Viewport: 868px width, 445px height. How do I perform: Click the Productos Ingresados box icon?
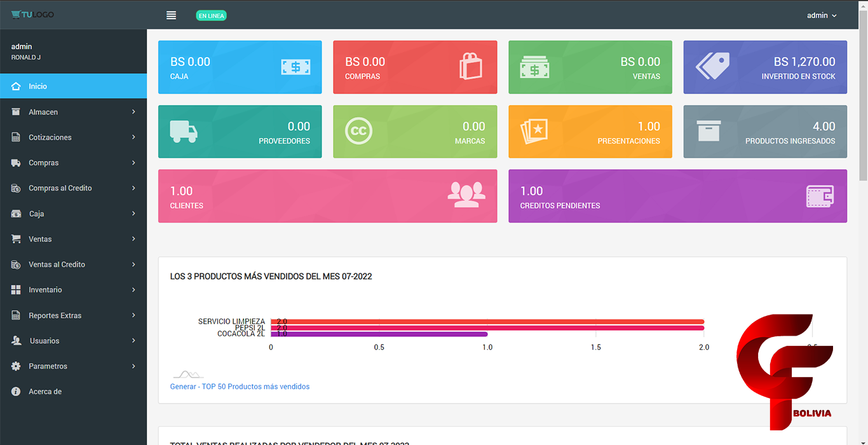click(708, 131)
